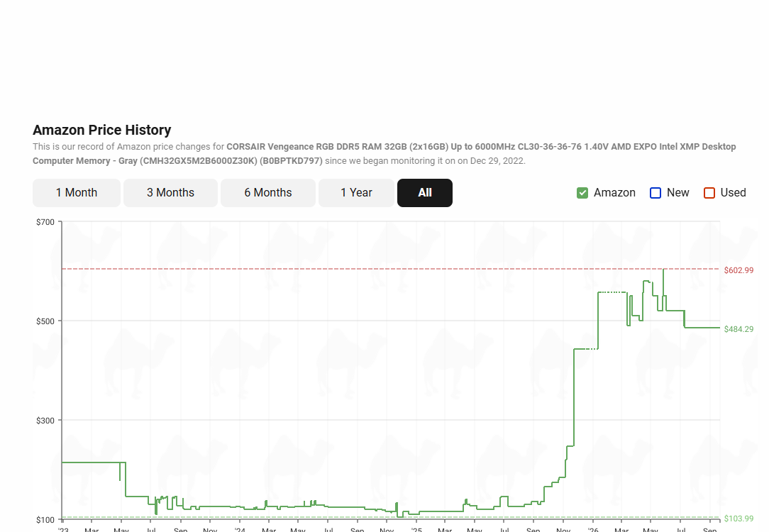The height and width of the screenshot is (532, 769).
Task: Click the $484.29 current price label
Action: click(738, 329)
